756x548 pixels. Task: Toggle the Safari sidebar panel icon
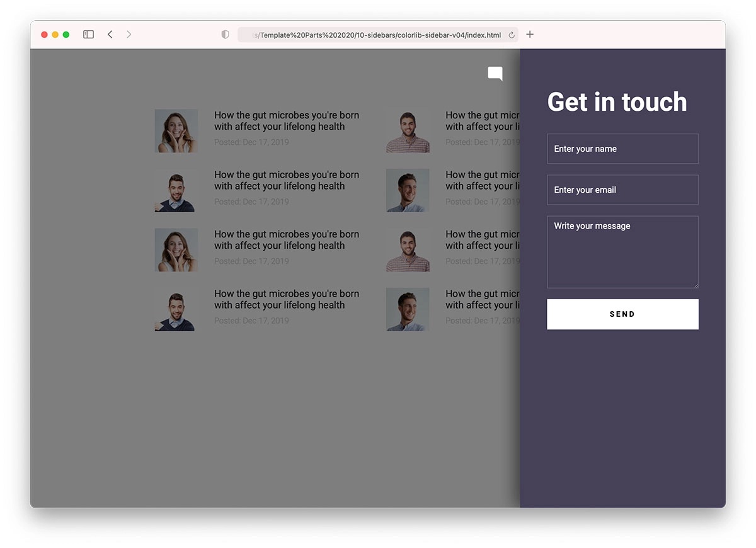pos(89,35)
